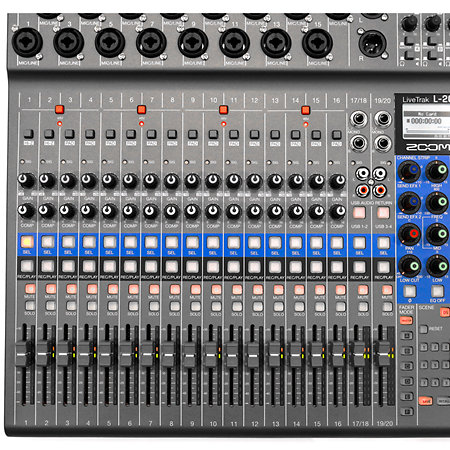Click the red RCA jack under 19/20
This screenshot has width=450, height=450.
coord(379,191)
